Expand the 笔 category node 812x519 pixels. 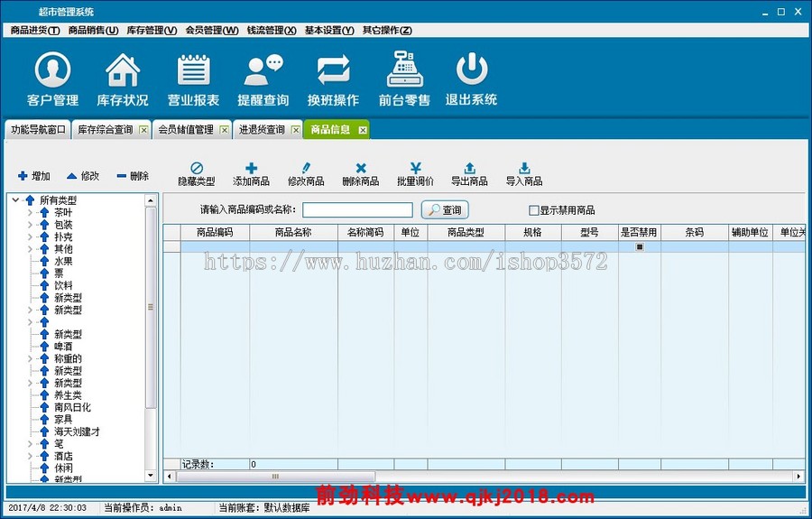(30, 444)
